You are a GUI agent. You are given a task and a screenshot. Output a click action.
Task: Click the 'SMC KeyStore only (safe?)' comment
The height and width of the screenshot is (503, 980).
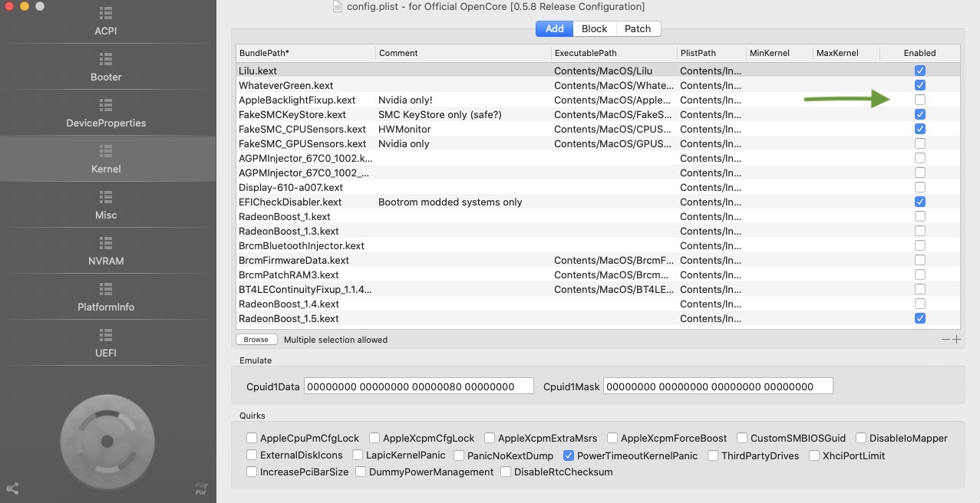(x=440, y=114)
